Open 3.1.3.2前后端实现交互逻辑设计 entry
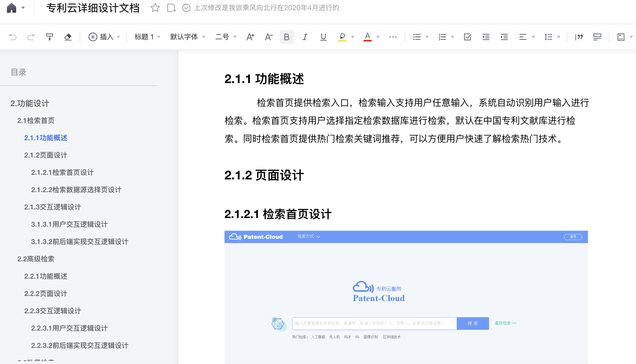636x364 pixels. point(80,242)
